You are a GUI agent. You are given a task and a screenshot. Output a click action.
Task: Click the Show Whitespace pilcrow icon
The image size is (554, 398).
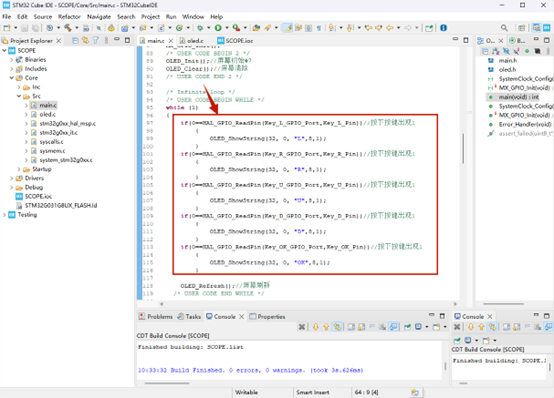[319, 28]
